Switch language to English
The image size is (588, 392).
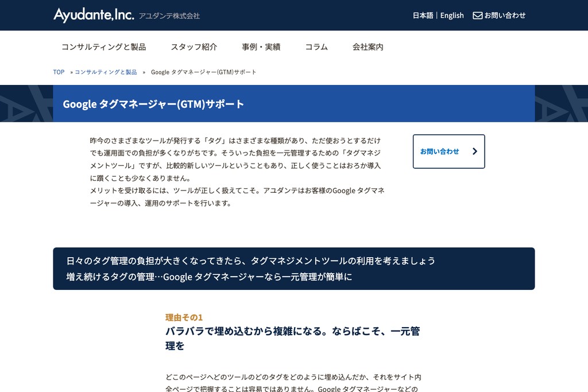pyautogui.click(x=452, y=15)
